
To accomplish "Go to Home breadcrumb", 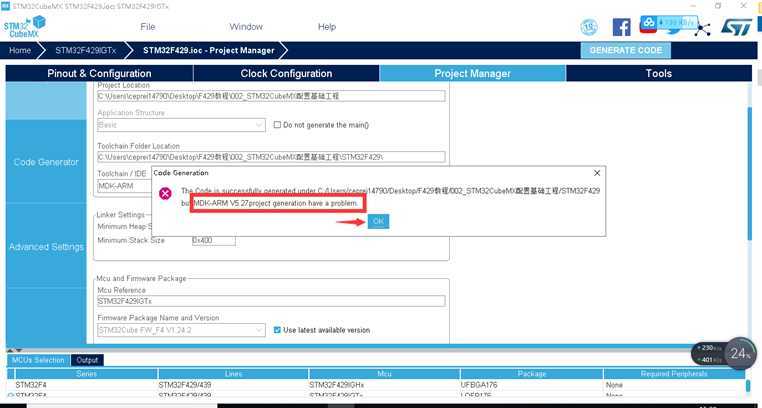I will pos(20,51).
